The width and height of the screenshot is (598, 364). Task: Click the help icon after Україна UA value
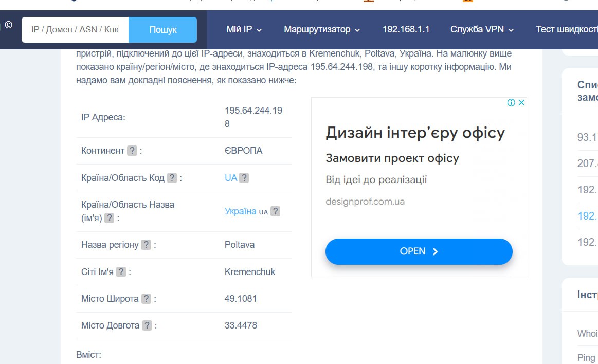click(x=276, y=211)
